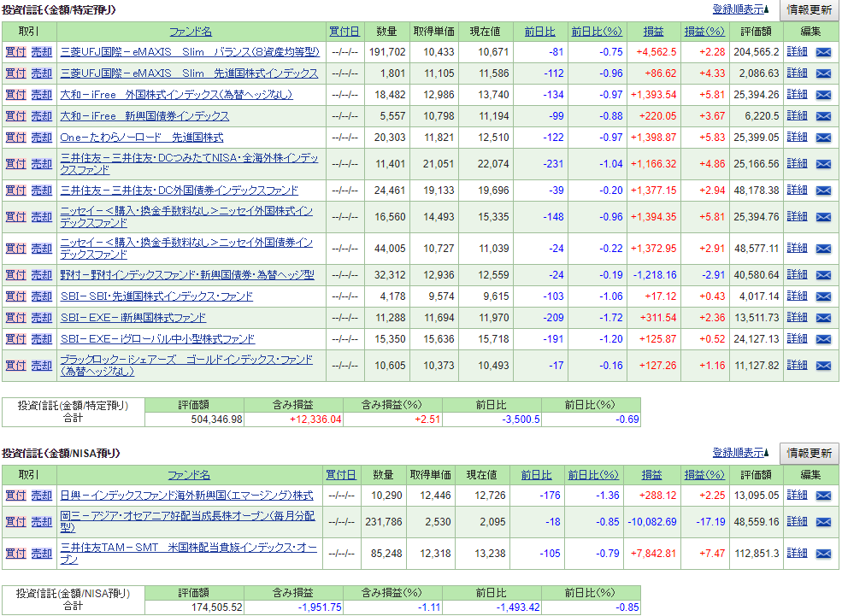Open ニッセイ外国債券インデックスファンド fund link

pos(186,249)
